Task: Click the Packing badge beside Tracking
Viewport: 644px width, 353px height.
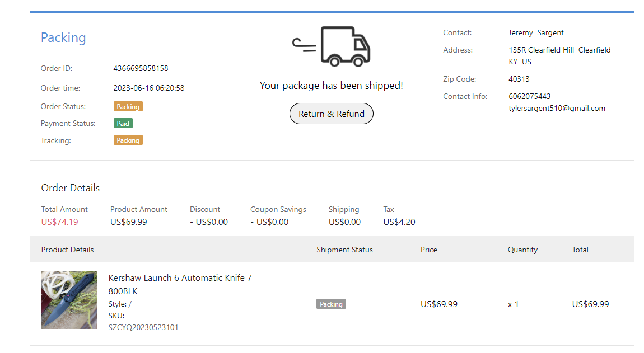Action: pos(128,140)
